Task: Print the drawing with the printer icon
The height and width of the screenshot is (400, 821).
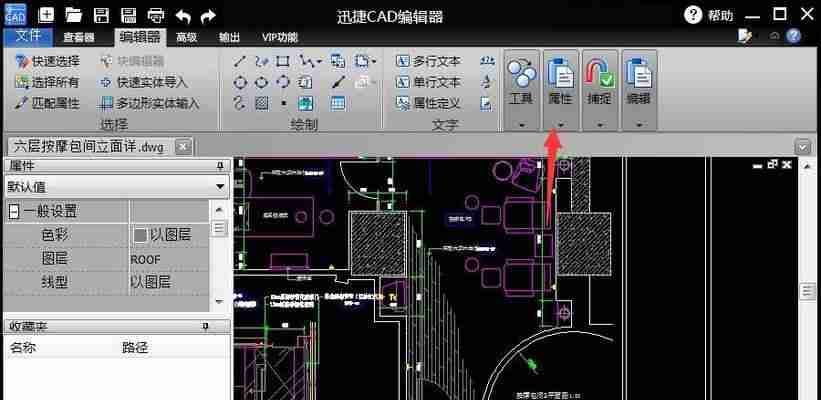Action: coord(156,16)
